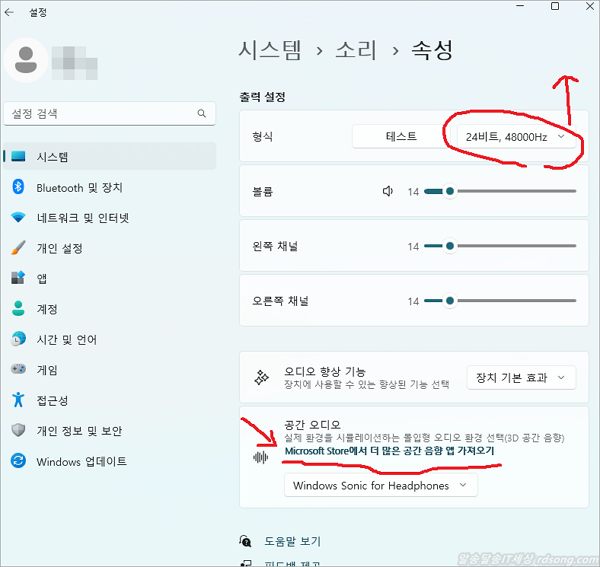Click the 도움말 보기 help link
This screenshot has height=567, width=600.
point(292,541)
